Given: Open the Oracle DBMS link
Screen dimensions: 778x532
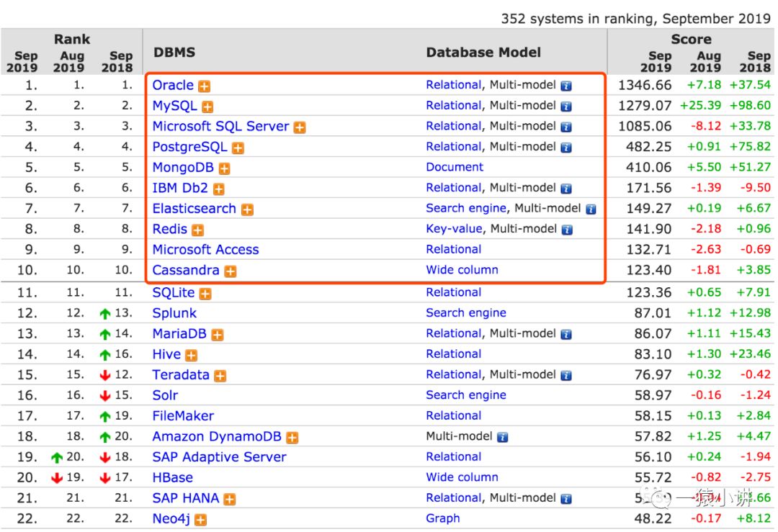Looking at the screenshot, I should (x=173, y=85).
